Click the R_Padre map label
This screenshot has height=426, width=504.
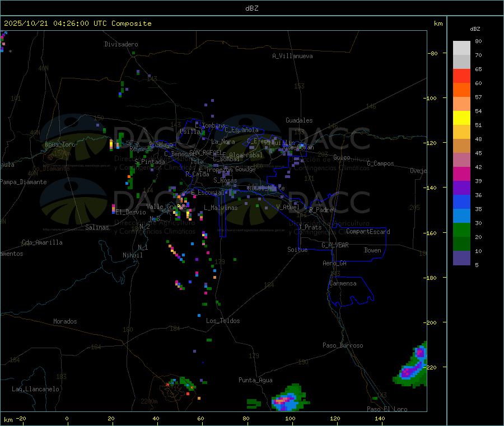coord(321,210)
